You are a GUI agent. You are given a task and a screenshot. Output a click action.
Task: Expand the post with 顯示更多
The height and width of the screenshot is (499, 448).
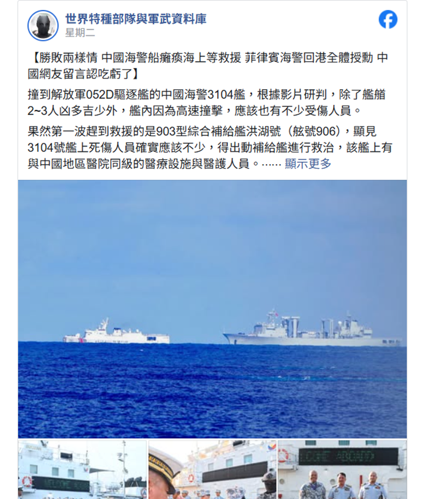coord(308,164)
